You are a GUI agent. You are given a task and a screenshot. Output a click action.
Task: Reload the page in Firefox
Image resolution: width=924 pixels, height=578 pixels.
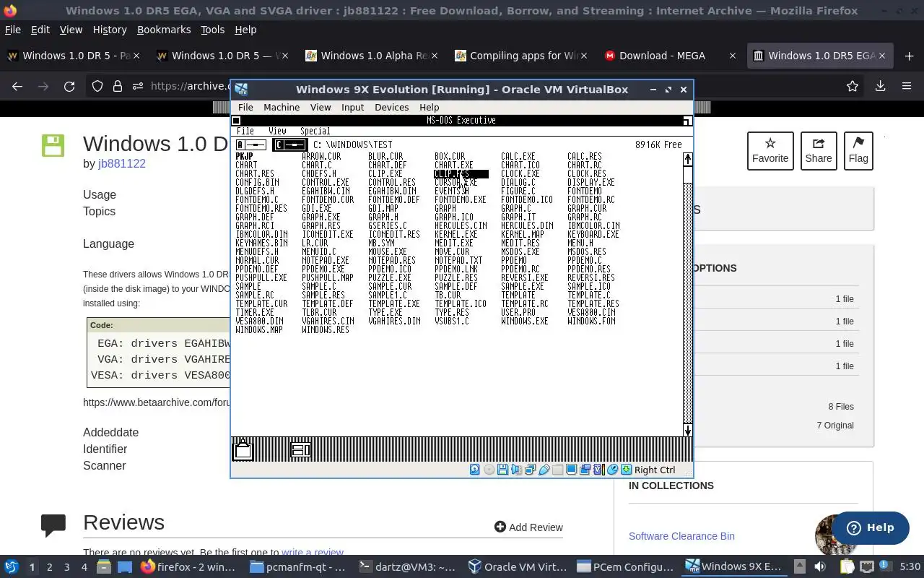pos(69,86)
